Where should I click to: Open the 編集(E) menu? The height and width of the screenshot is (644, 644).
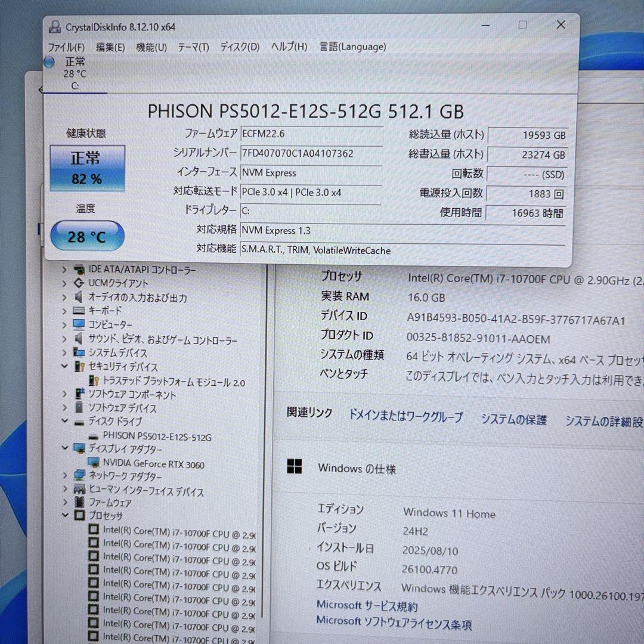[x=110, y=47]
